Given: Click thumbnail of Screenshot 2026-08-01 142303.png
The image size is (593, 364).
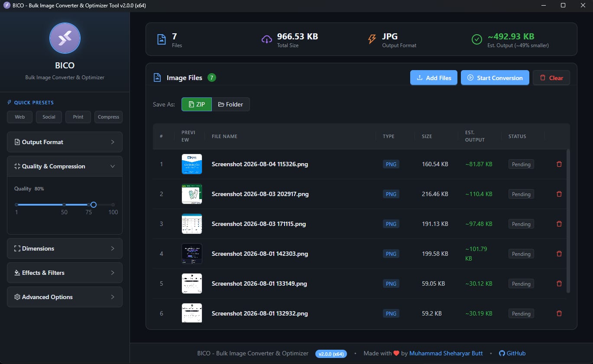Looking at the screenshot, I should click(192, 254).
